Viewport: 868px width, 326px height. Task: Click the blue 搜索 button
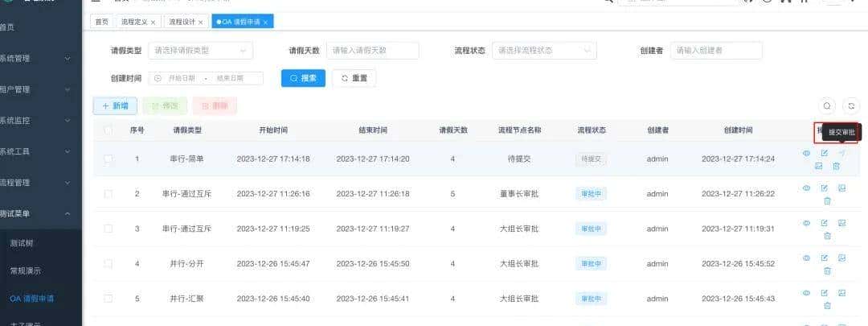click(x=303, y=78)
